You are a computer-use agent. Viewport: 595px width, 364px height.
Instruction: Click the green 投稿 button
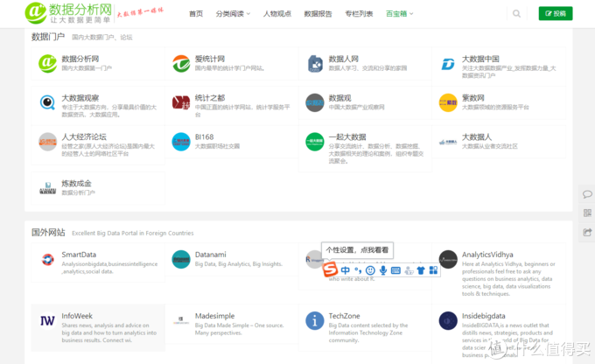[556, 14]
